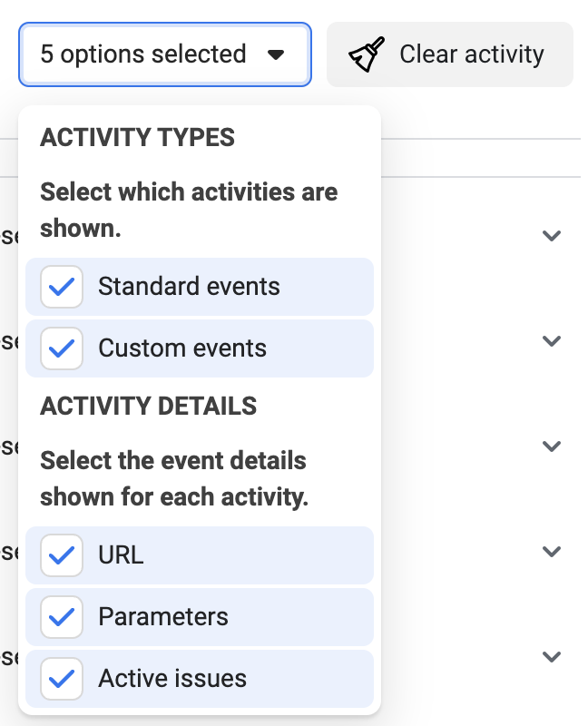Expand the fourth activity row chevron
Viewport: 588px width, 726px height.
pos(552,552)
